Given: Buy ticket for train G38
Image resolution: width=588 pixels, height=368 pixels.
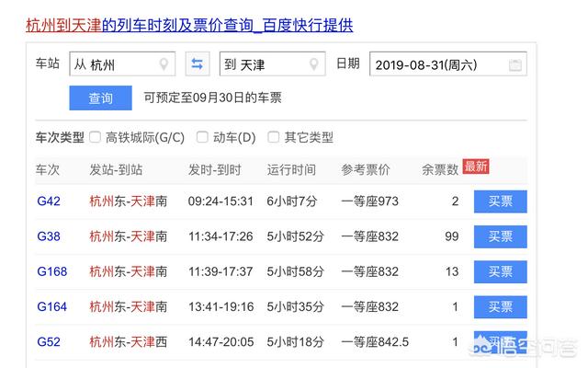Looking at the screenshot, I should coord(500,236).
